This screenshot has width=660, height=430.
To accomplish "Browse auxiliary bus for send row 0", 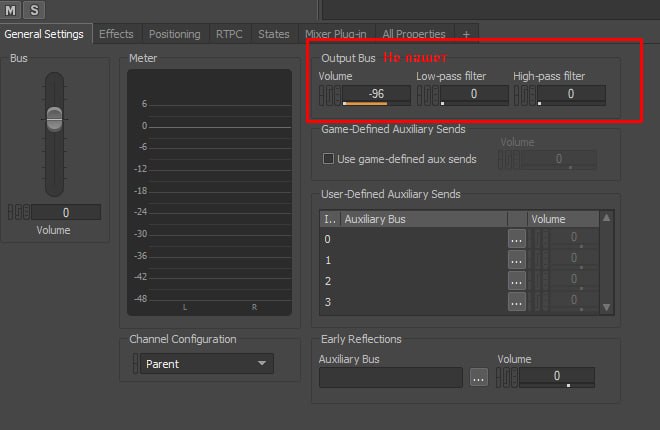I will point(516,239).
